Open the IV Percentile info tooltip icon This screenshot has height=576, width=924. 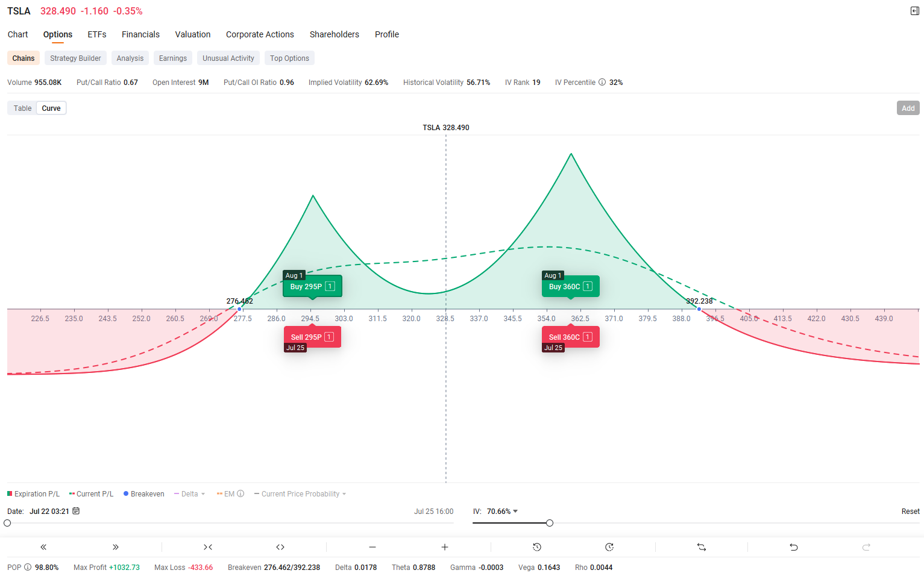[x=602, y=83]
